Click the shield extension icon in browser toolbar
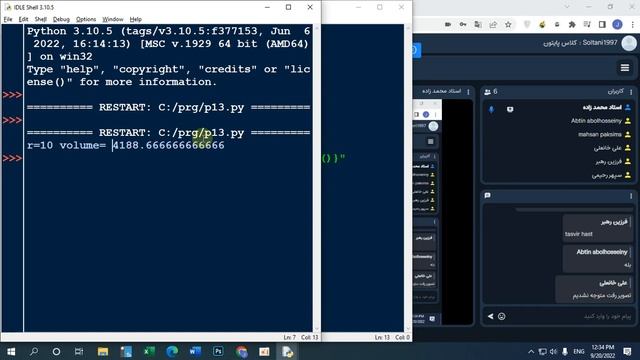 (527, 24)
